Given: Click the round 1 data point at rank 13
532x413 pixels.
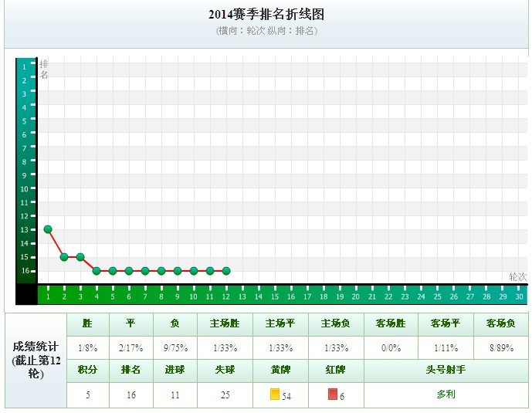Looking at the screenshot, I should pyautogui.click(x=48, y=229).
